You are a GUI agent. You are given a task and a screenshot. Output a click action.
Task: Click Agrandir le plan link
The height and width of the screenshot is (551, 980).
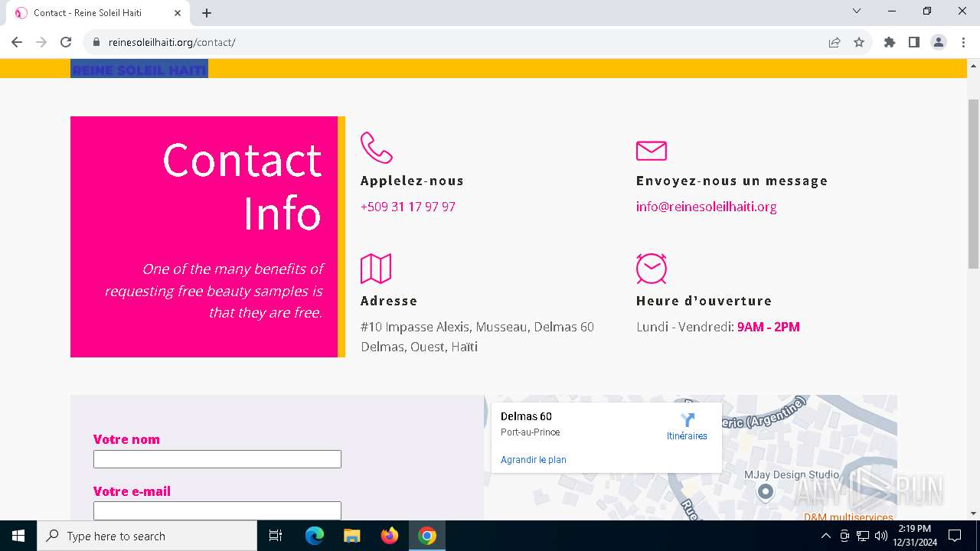[534, 460]
